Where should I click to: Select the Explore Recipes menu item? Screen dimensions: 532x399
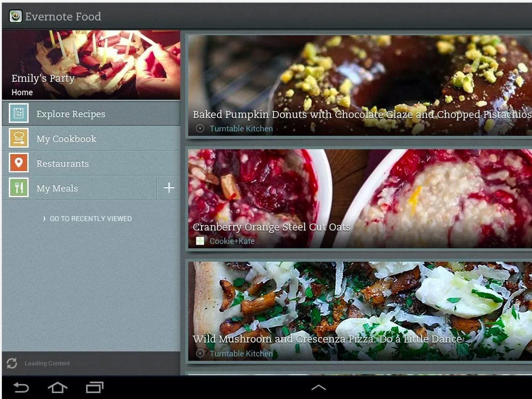[71, 114]
